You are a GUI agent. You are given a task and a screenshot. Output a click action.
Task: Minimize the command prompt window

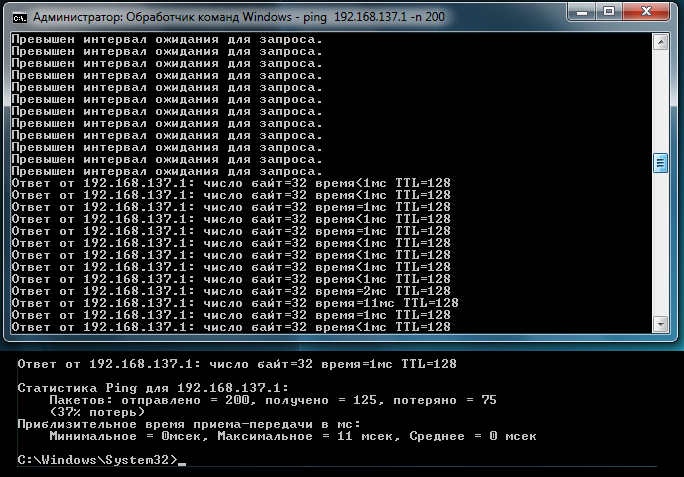(581, 12)
